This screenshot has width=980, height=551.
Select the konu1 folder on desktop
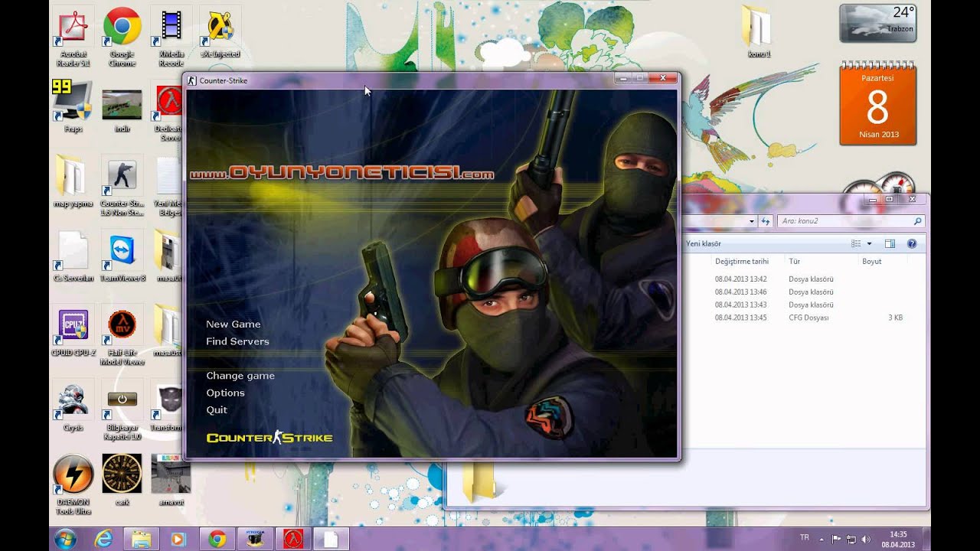[x=759, y=33]
